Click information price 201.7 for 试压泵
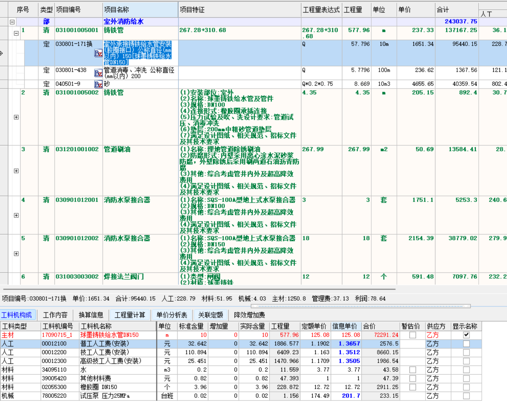The width and height of the screenshot is (507, 420). [x=351, y=396]
